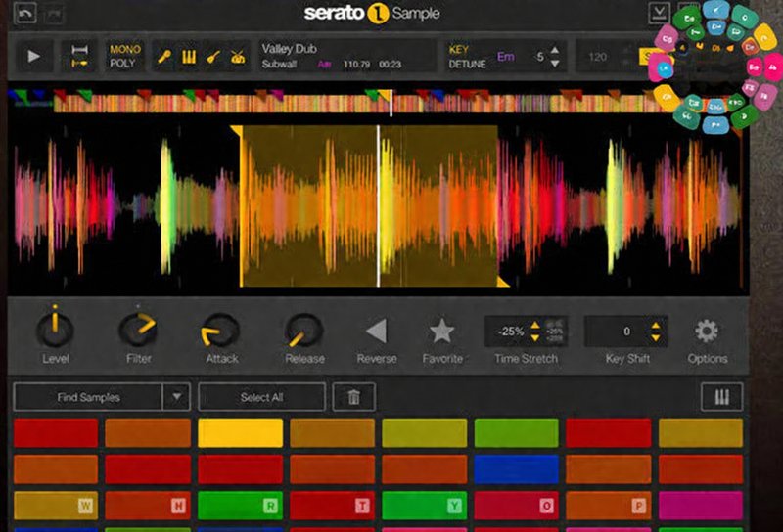Toggle the vocals microphone stem icon
Image resolution: width=783 pixels, height=532 pixels.
pos(164,57)
